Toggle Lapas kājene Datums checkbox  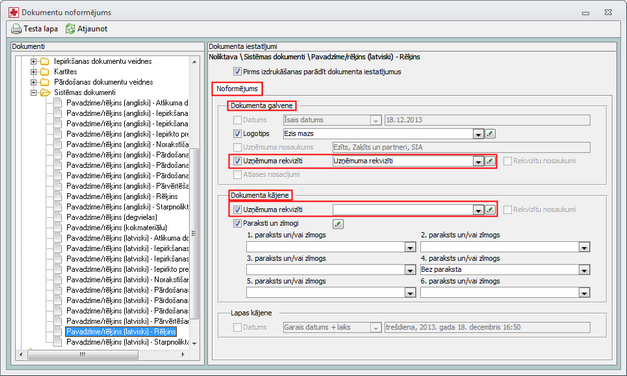[237, 327]
